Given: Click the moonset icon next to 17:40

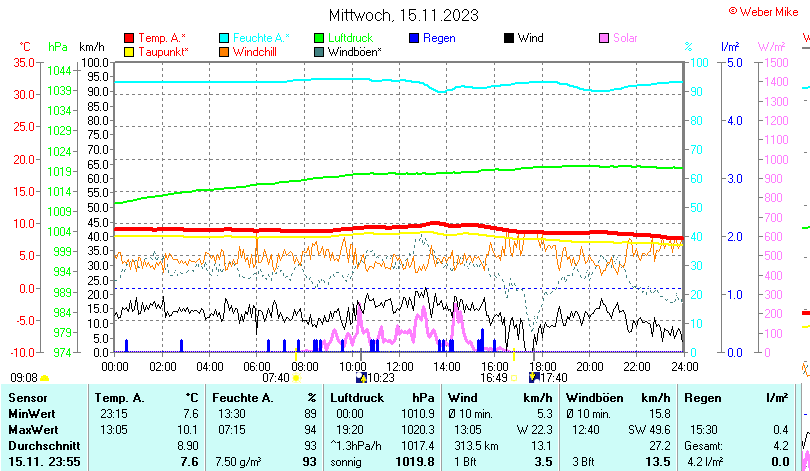Looking at the screenshot, I should (x=534, y=378).
